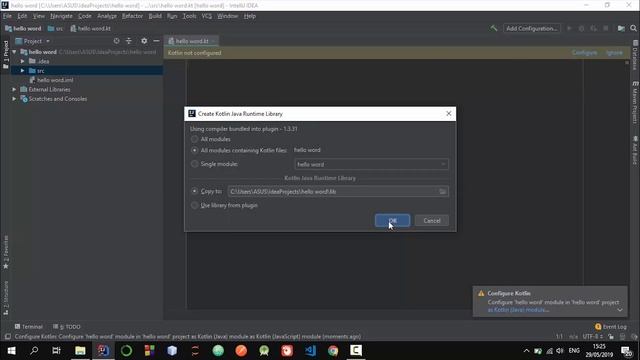Open File Explorer from taskbar
The height and width of the screenshot is (360, 640).
coord(80,351)
